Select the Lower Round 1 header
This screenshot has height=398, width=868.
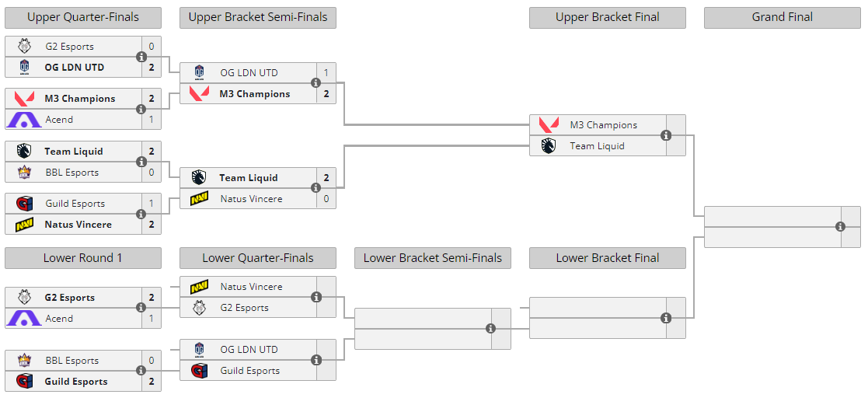pyautogui.click(x=82, y=258)
